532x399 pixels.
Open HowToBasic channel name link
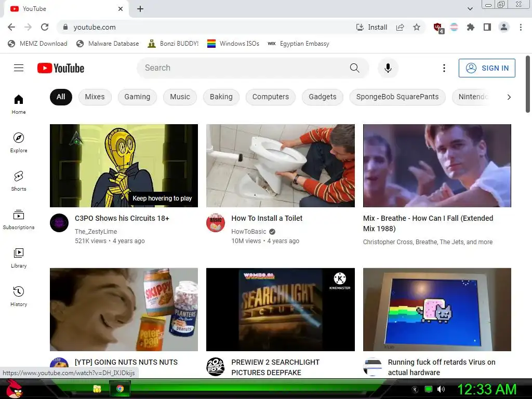[249, 231]
